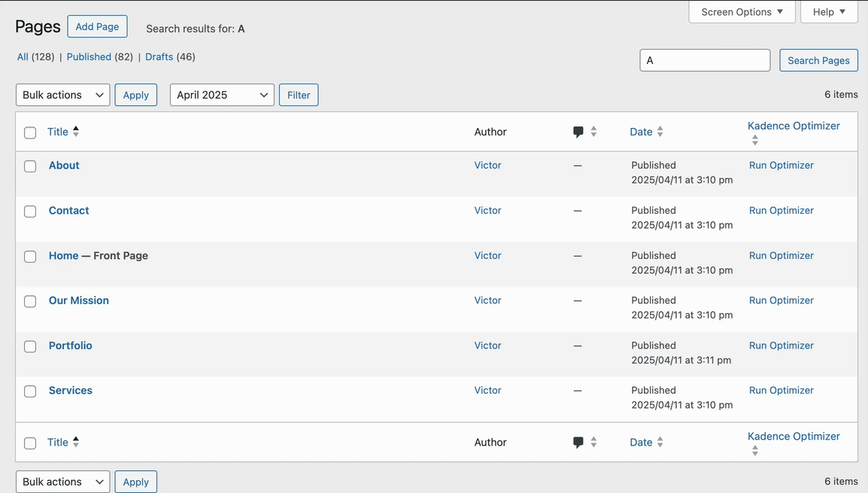The image size is (868, 493).
Task: Click the comments bubble icon in table footer
Action: [578, 443]
